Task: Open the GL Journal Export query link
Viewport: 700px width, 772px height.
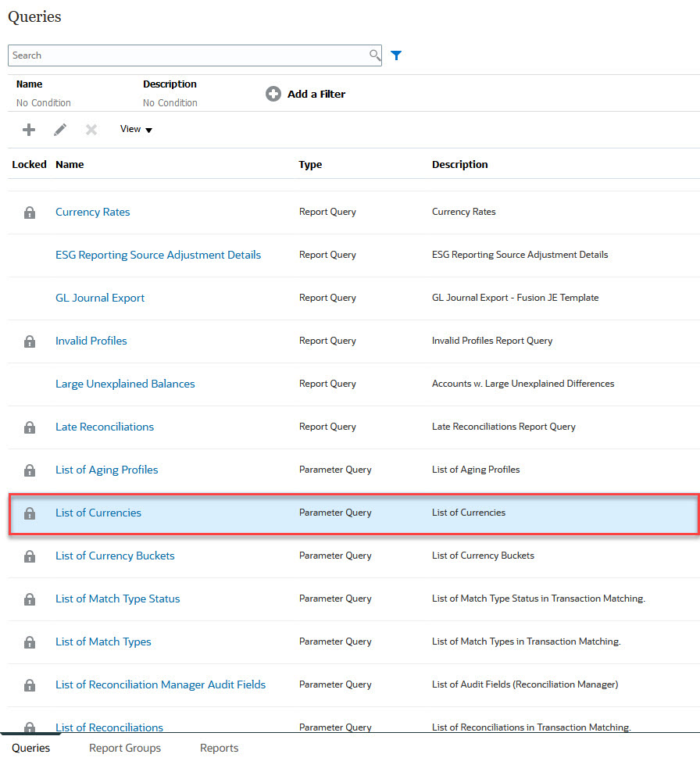Action: tap(100, 298)
